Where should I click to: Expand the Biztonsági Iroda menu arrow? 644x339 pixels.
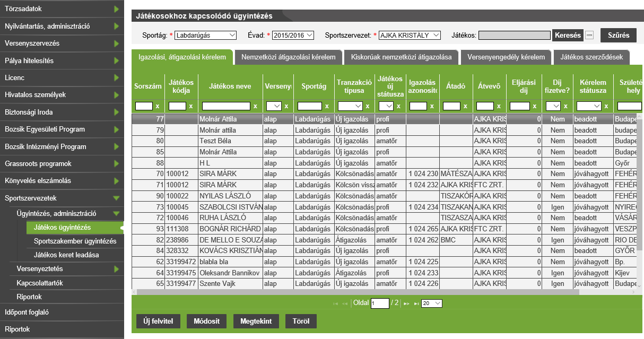click(116, 112)
